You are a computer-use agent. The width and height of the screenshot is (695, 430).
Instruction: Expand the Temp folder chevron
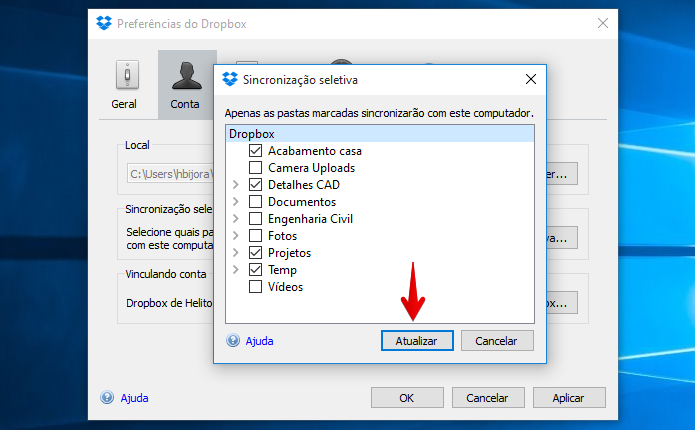tap(236, 270)
